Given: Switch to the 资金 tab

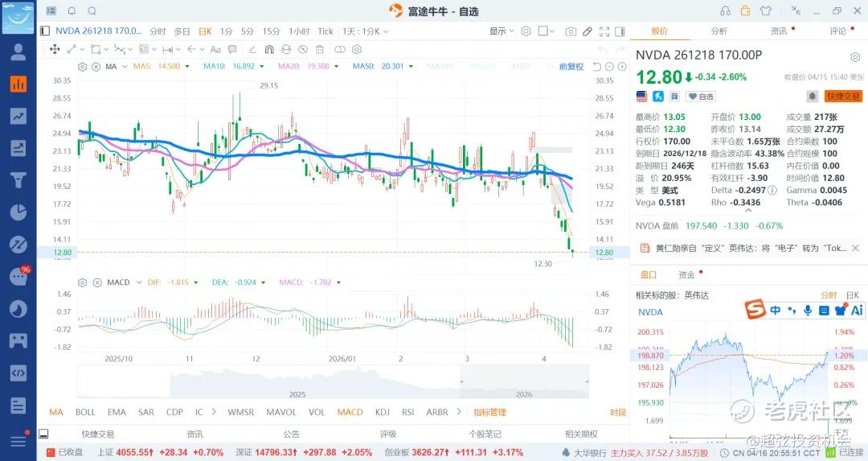Looking at the screenshot, I should [x=686, y=275].
